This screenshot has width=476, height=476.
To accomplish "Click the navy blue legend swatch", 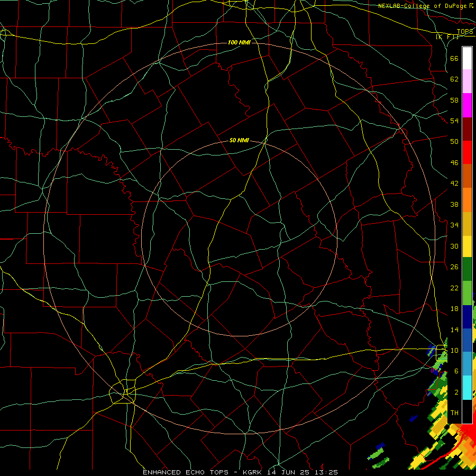I will (467, 317).
